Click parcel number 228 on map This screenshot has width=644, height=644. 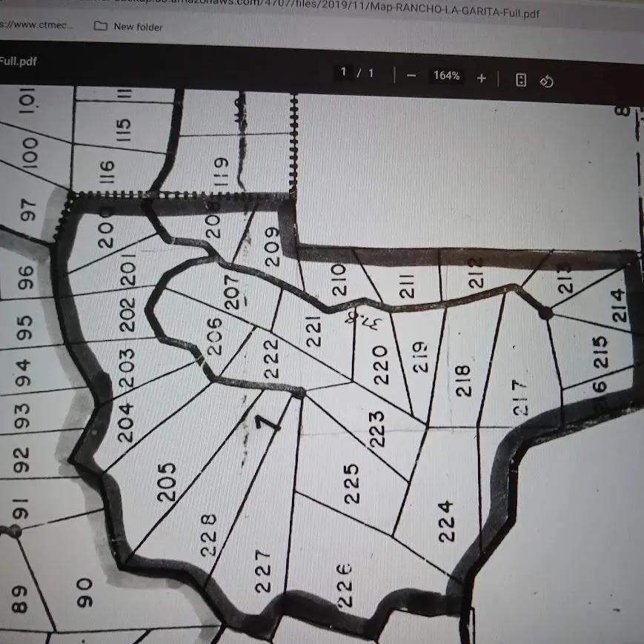click(x=209, y=535)
